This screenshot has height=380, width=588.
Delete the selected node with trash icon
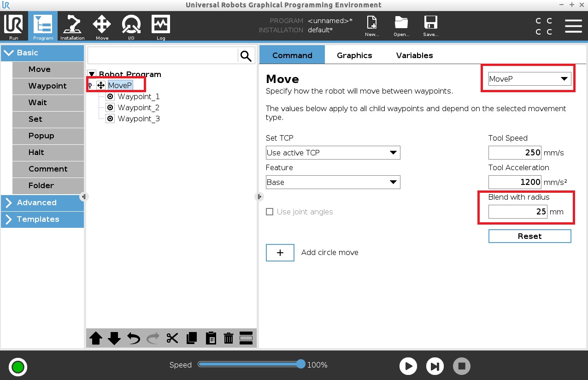click(x=229, y=338)
